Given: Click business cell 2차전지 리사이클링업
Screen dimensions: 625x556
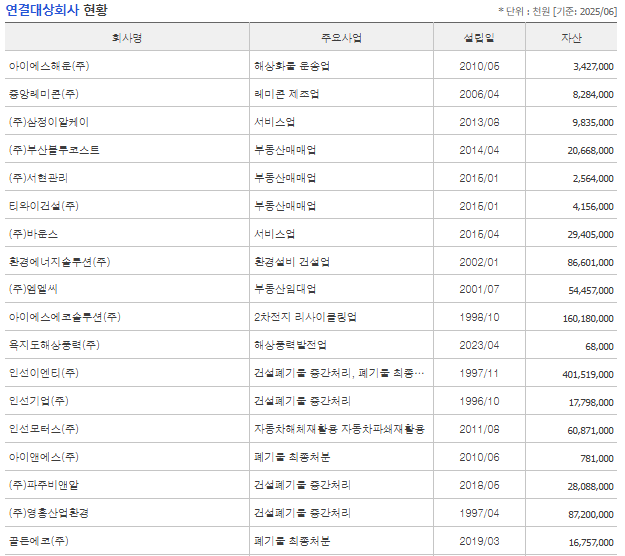Looking at the screenshot, I should 305,317.
